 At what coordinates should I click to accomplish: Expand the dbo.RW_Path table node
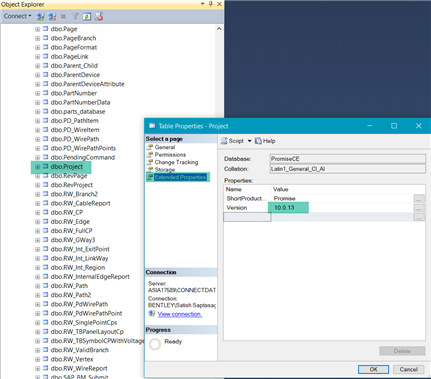(37, 286)
